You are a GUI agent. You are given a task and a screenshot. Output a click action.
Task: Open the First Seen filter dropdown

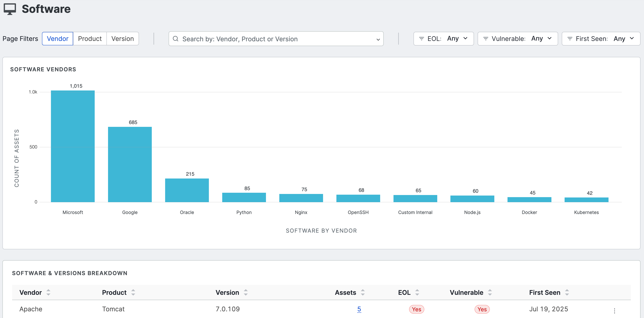pos(600,39)
